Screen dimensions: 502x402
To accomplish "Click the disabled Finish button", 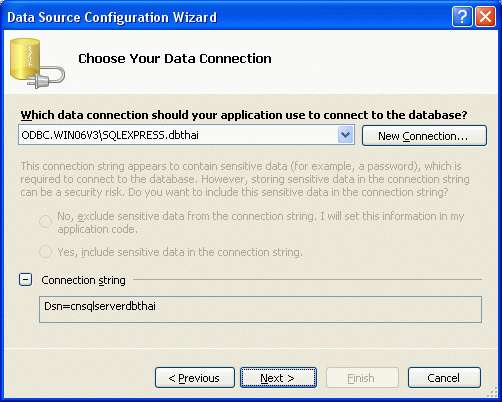I will click(362, 378).
